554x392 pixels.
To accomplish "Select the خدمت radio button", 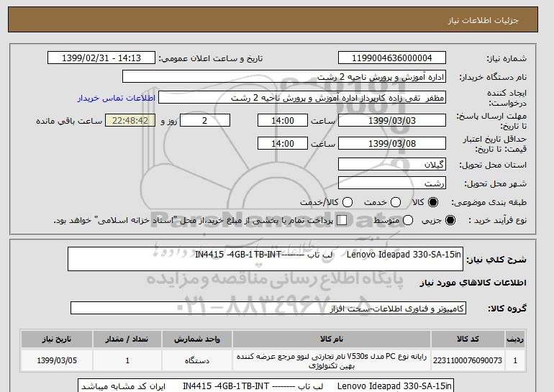I will pyautogui.click(x=396, y=202).
